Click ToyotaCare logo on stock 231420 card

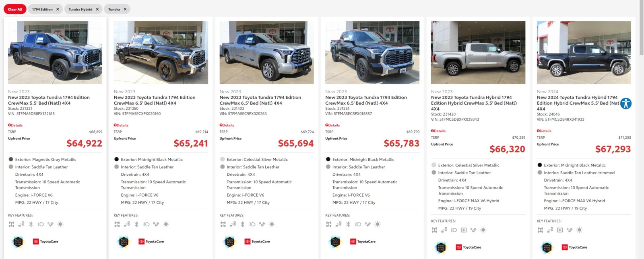469,247
